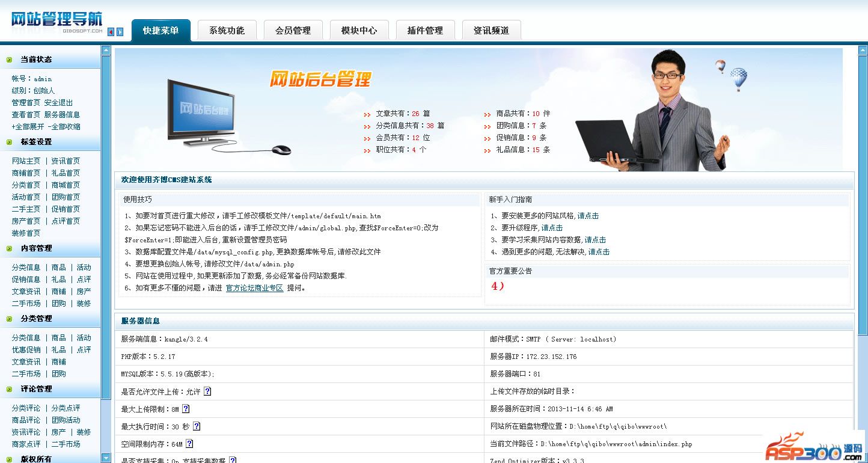Open the 点评首页 link
The width and height of the screenshot is (868, 463).
(66, 221)
